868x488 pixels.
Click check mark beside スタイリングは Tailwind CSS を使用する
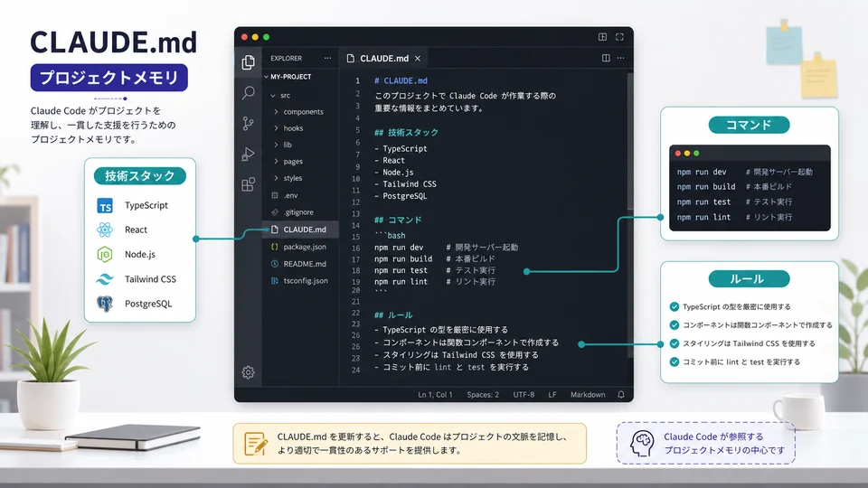pos(675,343)
